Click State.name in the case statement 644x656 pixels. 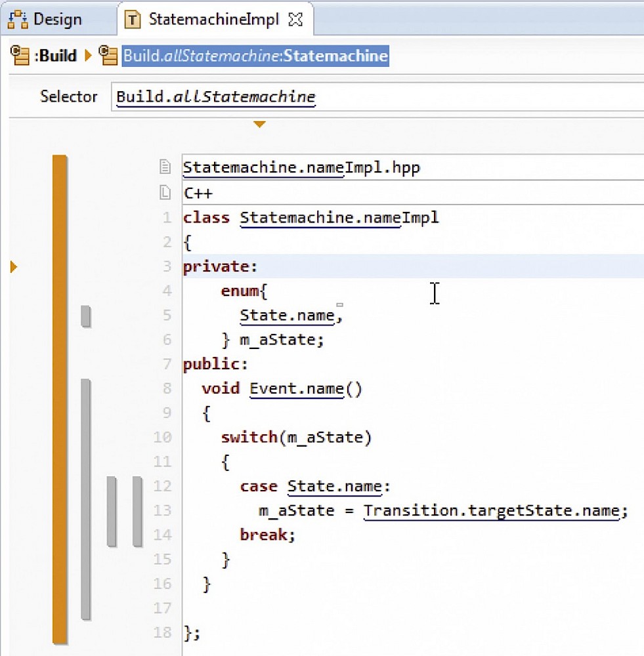[335, 487]
